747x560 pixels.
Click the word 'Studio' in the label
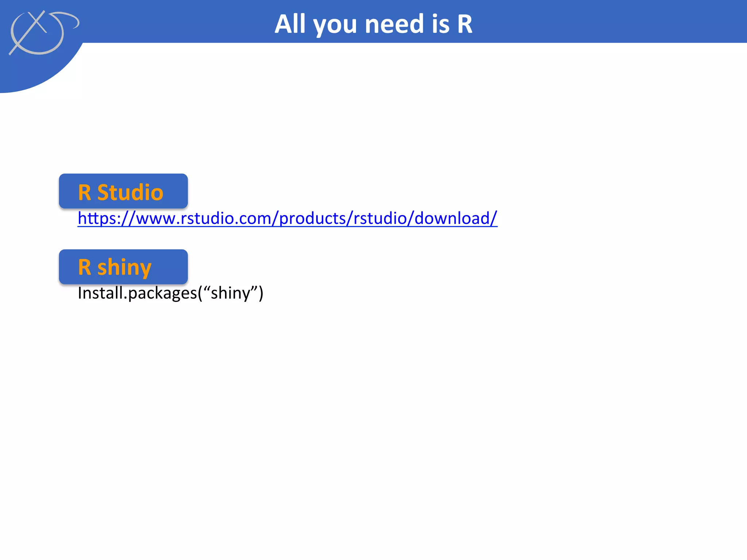pos(130,192)
